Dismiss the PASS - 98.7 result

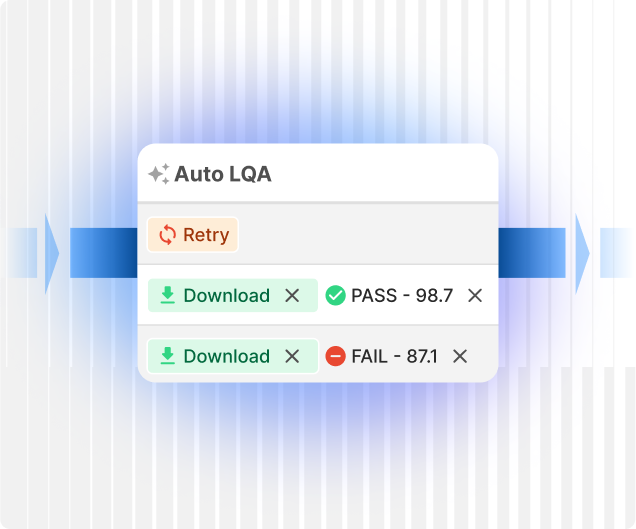[x=475, y=295]
